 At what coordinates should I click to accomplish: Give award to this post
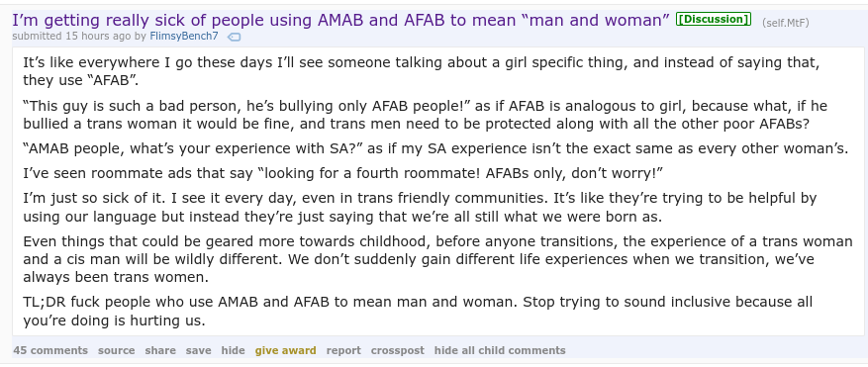286,350
